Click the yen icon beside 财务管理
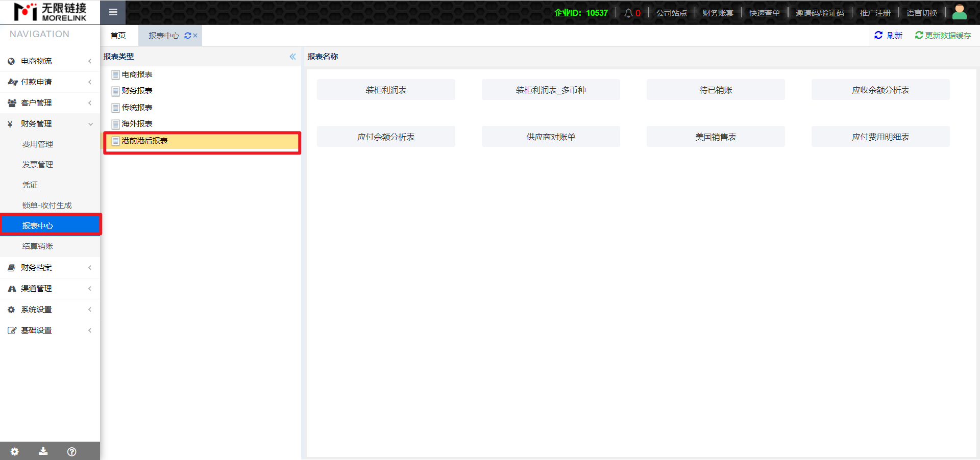Image resolution: width=980 pixels, height=460 pixels. point(10,124)
